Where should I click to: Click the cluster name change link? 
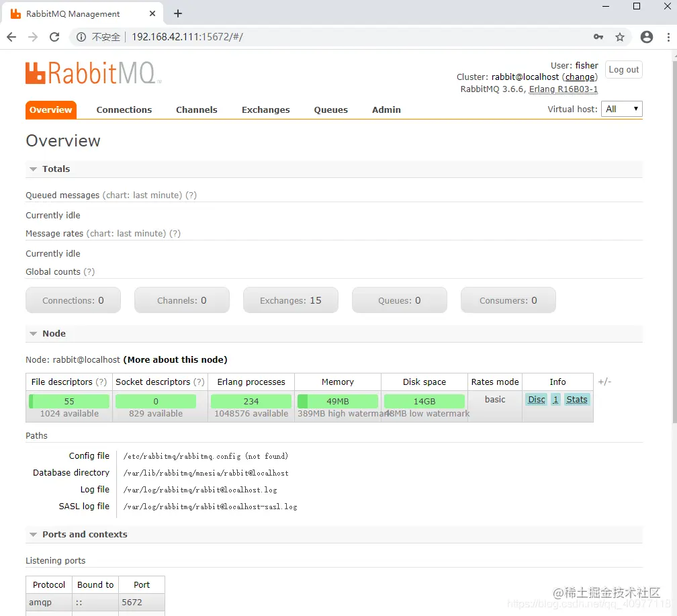580,77
